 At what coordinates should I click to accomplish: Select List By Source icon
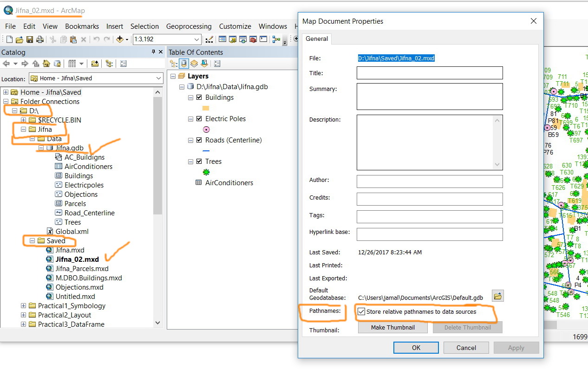click(x=183, y=64)
